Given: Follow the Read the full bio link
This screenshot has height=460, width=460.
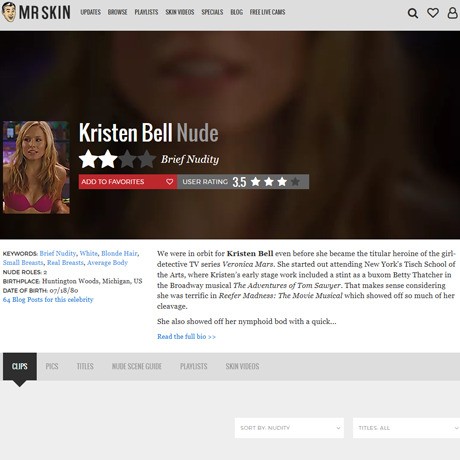Looking at the screenshot, I should click(x=186, y=337).
